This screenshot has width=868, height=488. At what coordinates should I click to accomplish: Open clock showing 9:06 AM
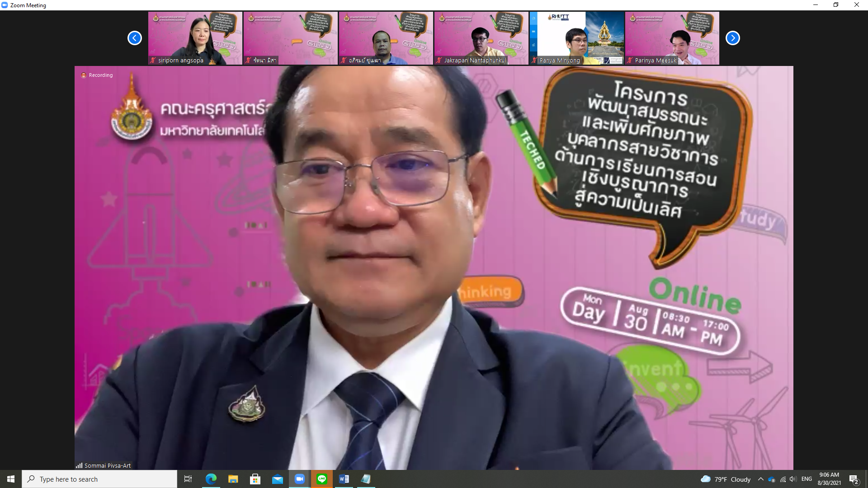click(x=829, y=479)
